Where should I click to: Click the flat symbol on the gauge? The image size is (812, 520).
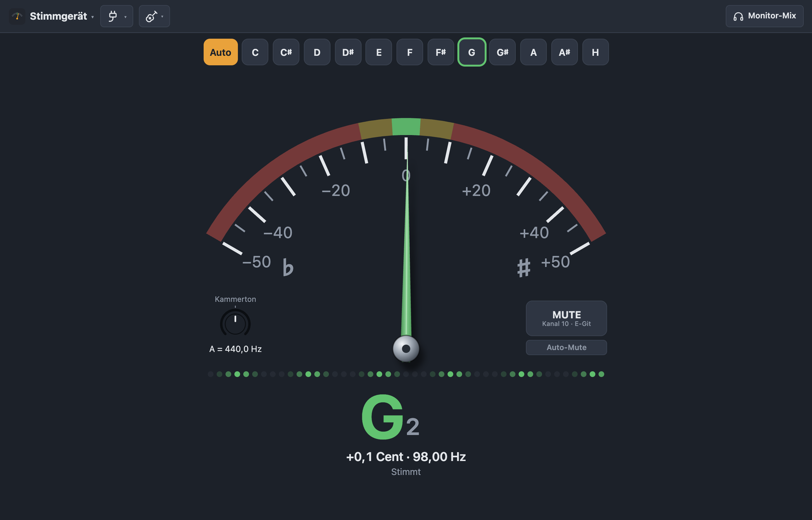click(x=288, y=267)
